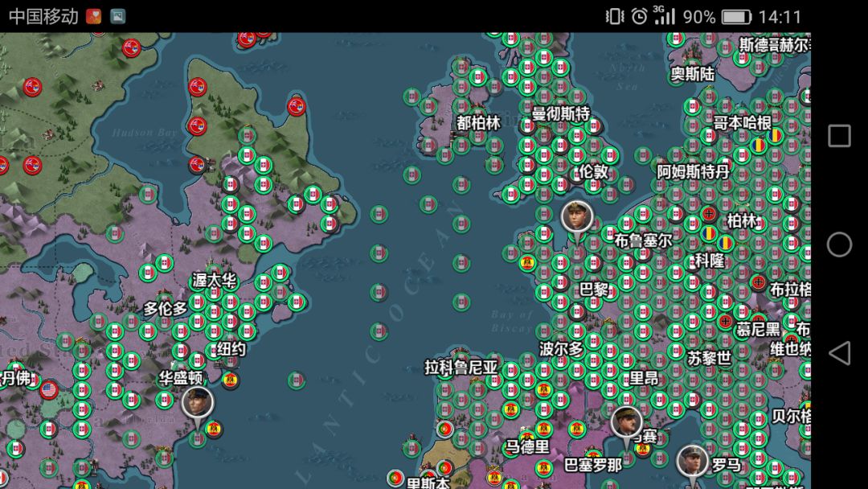Tap the city label 阿姆斯特丹
Image resolution: width=868 pixels, height=489 pixels.
(x=693, y=171)
